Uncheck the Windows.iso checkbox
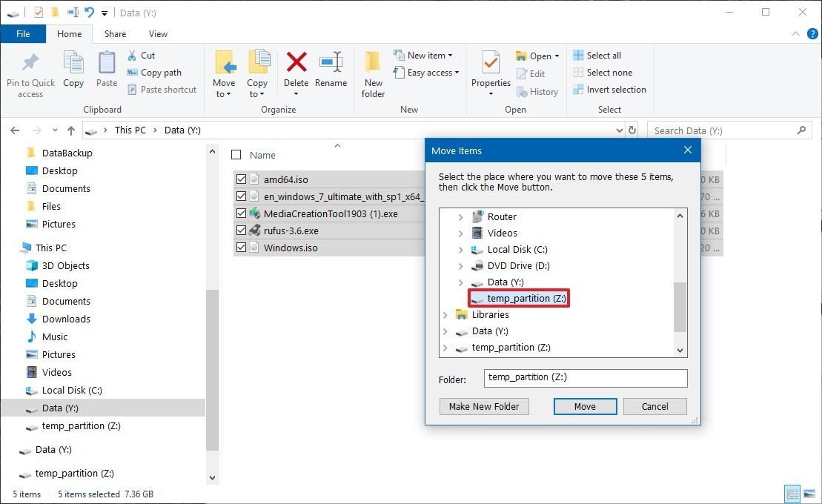This screenshot has width=822, height=504. click(x=241, y=248)
